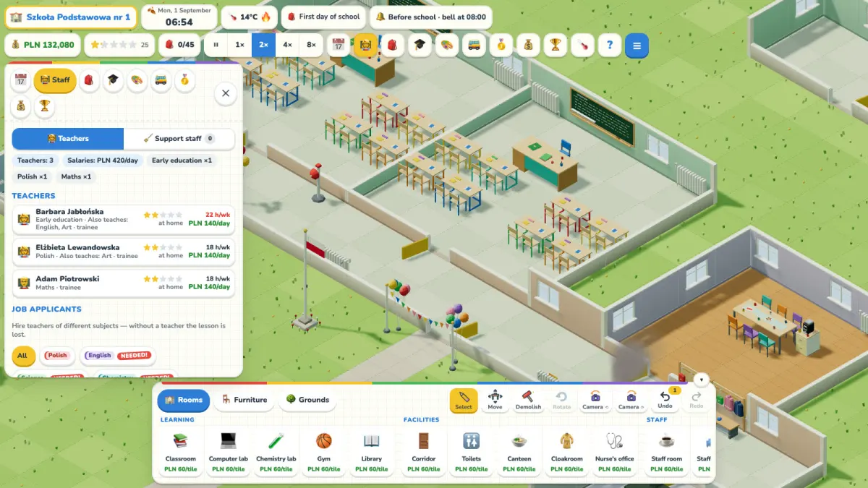This screenshot has height=488, width=868.
Task: Open the graduation cap tab in side panel
Action: (113, 80)
